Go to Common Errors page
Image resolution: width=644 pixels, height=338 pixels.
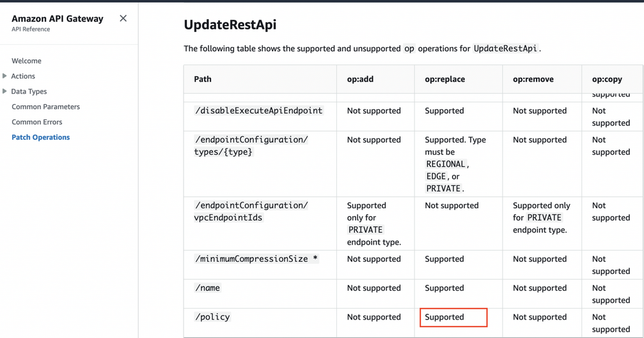pyautogui.click(x=37, y=122)
